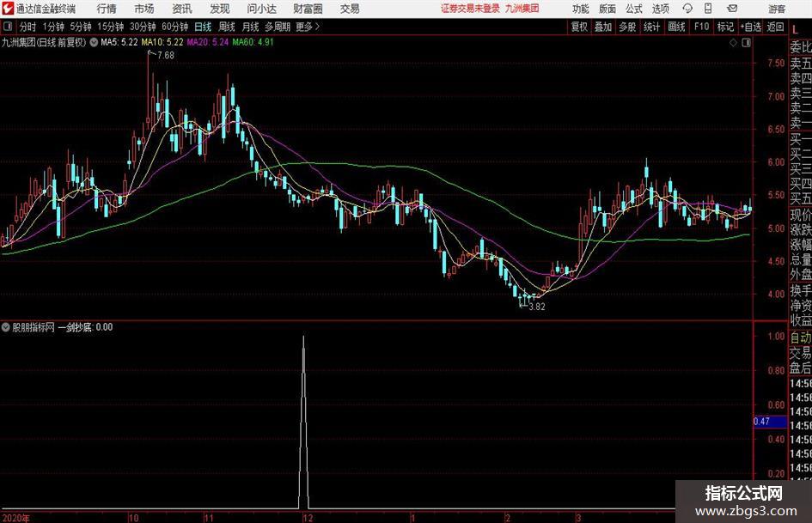This screenshot has width=812, height=523.
Task: Click the +自选 add to watchlist button
Action: pyautogui.click(x=751, y=27)
